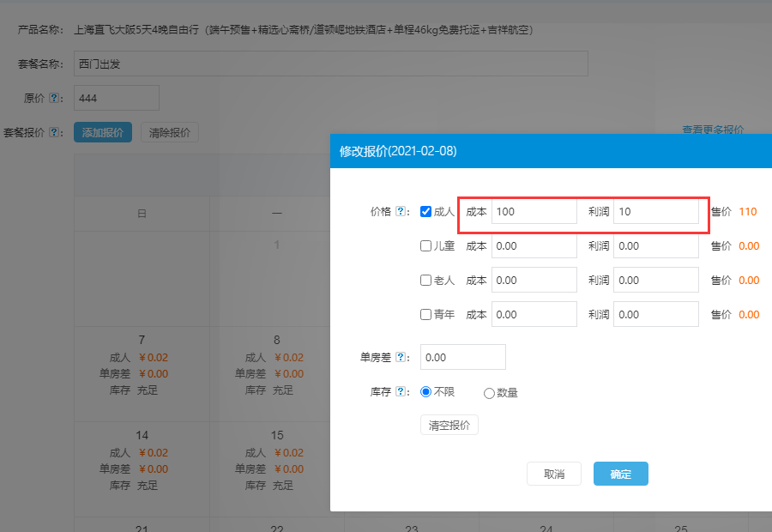Open the 查看更多报价 link
This screenshot has height=532, width=772.
[x=713, y=130]
